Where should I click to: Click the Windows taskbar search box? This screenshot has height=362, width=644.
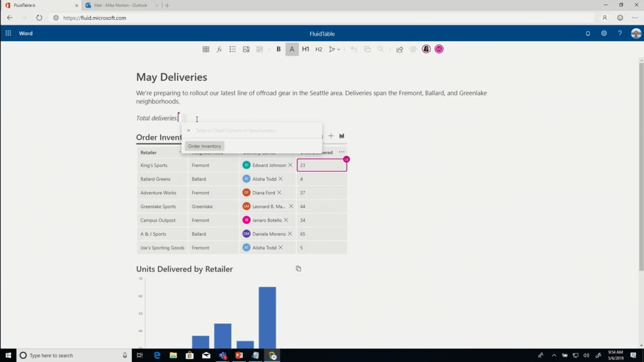point(74,355)
